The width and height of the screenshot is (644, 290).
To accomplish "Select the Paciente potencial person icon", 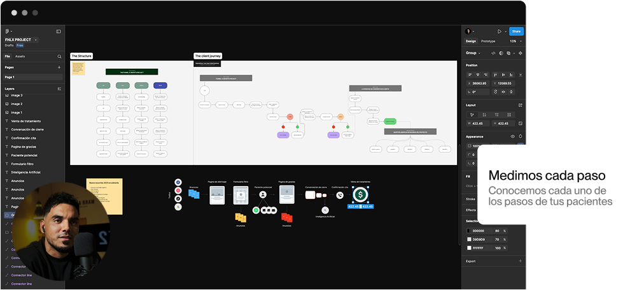I will pyautogui.click(x=263, y=195).
